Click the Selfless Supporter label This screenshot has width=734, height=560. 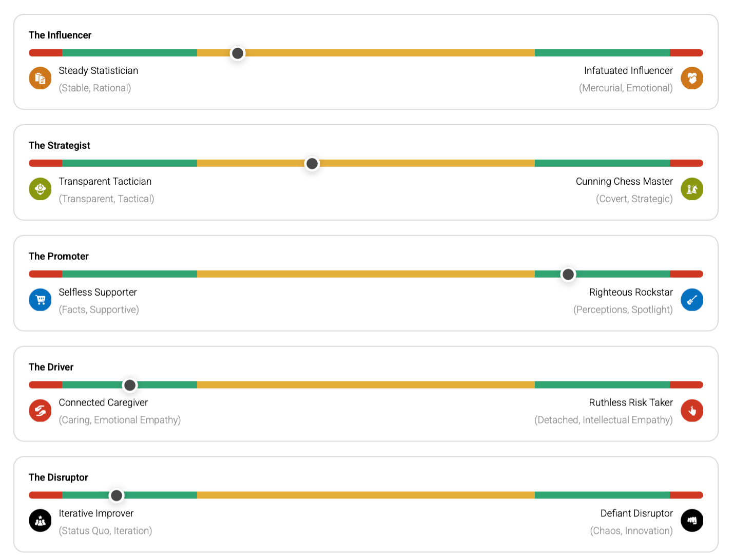(98, 292)
